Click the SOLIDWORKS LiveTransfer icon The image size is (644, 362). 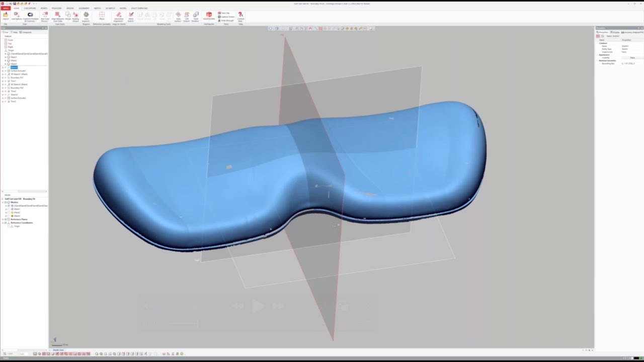[x=209, y=16]
